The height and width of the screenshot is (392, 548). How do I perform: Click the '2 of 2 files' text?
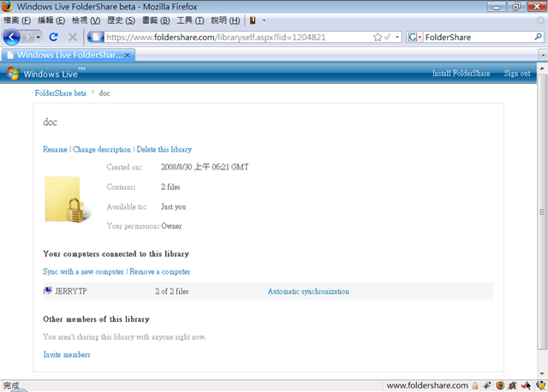[172, 291]
